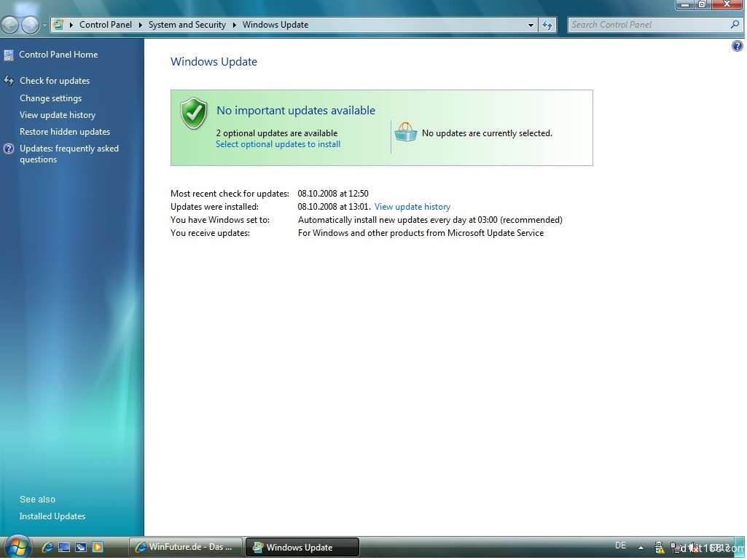Open Updates: frequently asked questions
The width and height of the screenshot is (747, 560).
coord(69,154)
